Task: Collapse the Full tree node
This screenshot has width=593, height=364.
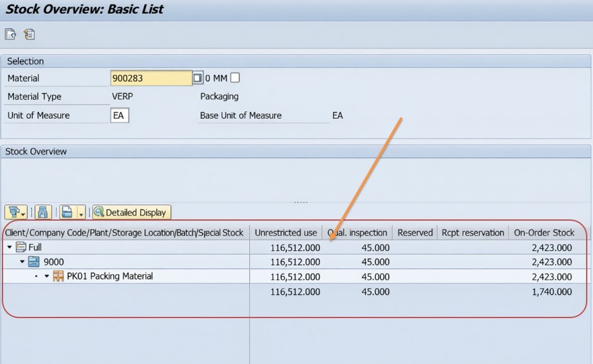Action: click(x=9, y=248)
